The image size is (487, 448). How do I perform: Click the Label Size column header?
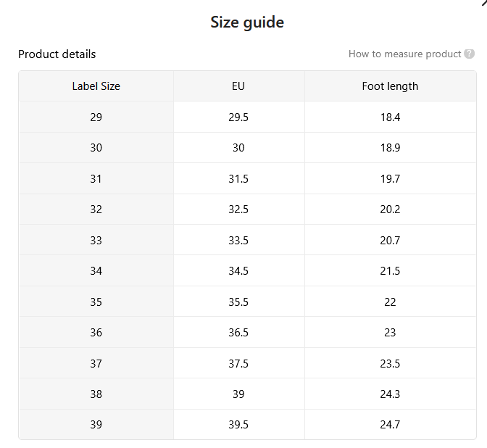[96, 86]
